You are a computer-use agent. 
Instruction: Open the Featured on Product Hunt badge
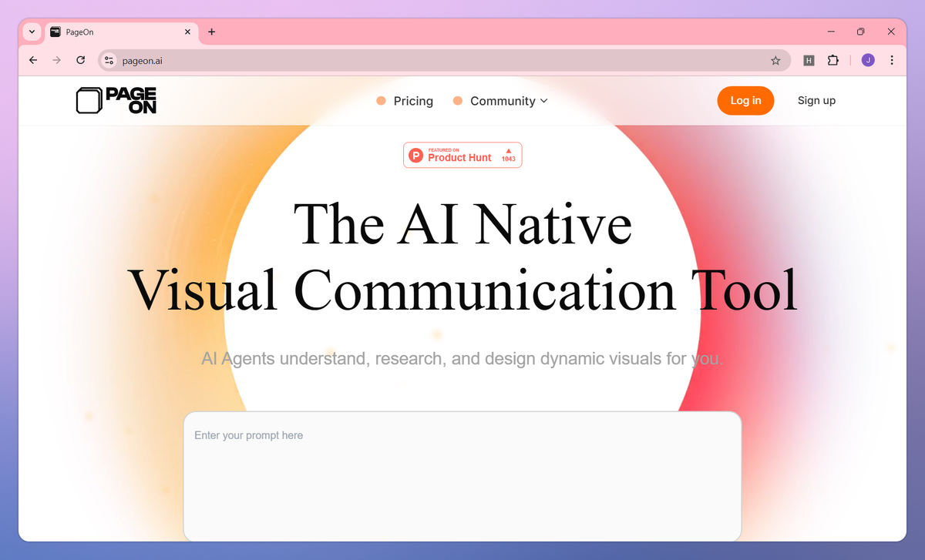click(x=462, y=155)
